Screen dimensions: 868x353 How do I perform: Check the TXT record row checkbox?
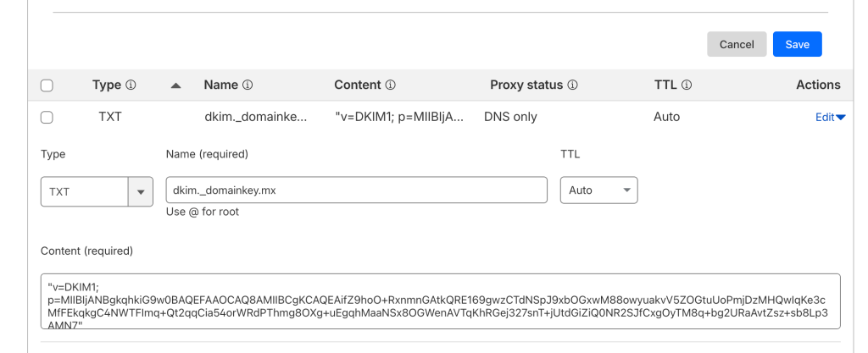tap(47, 118)
